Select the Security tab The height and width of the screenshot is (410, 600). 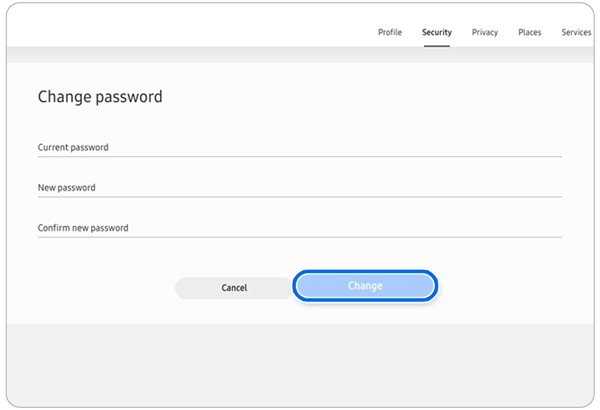point(436,32)
